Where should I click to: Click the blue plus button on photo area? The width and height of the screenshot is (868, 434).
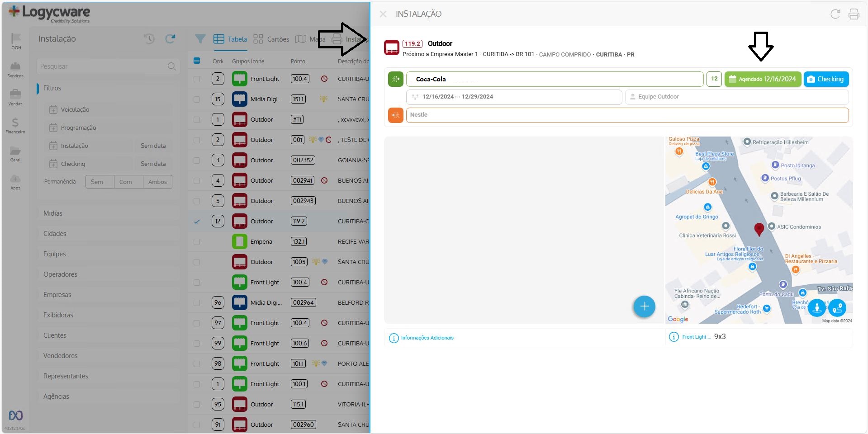(645, 307)
